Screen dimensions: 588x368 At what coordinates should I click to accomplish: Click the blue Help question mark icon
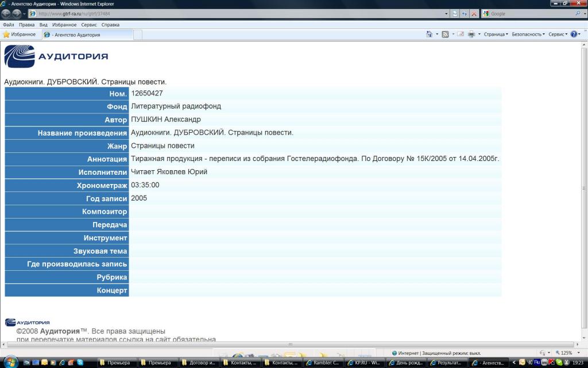(574, 34)
